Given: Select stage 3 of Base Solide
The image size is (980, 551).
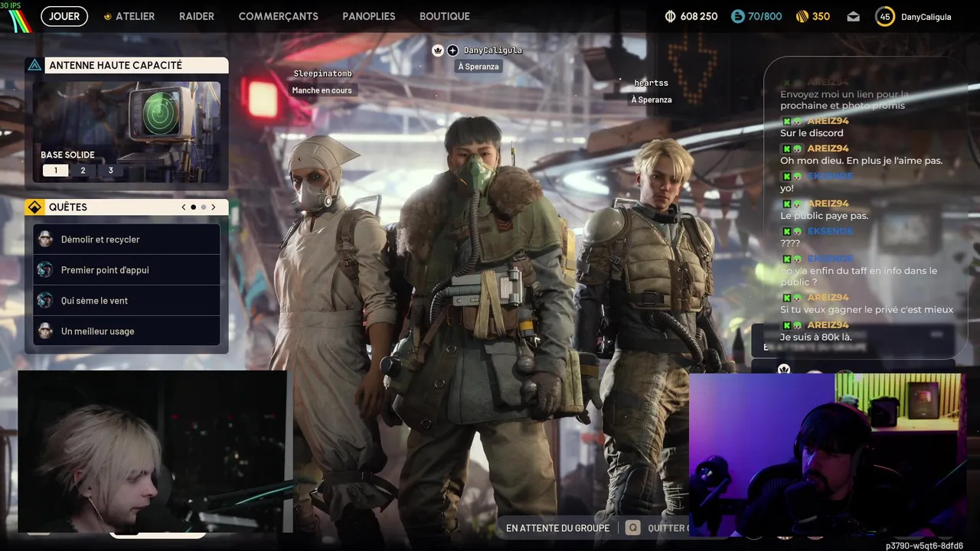Looking at the screenshot, I should [110, 171].
